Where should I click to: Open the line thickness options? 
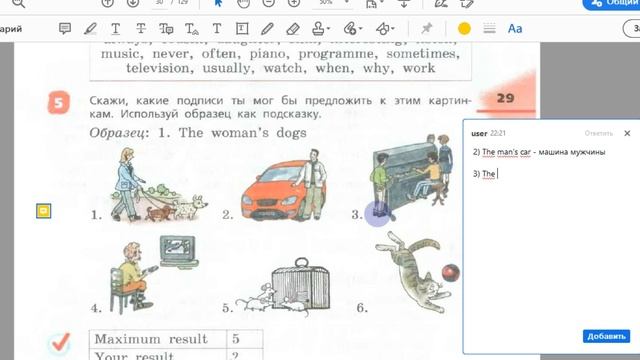[x=489, y=29]
